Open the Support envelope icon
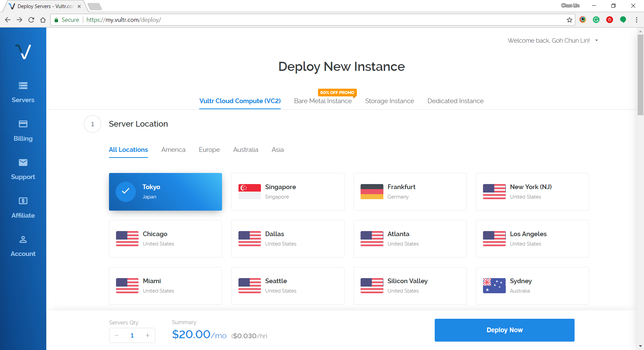The image size is (644, 350). pyautogui.click(x=23, y=163)
